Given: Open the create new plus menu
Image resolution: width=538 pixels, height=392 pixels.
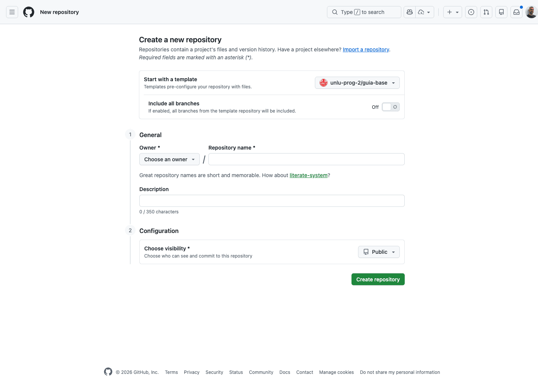Looking at the screenshot, I should 452,12.
